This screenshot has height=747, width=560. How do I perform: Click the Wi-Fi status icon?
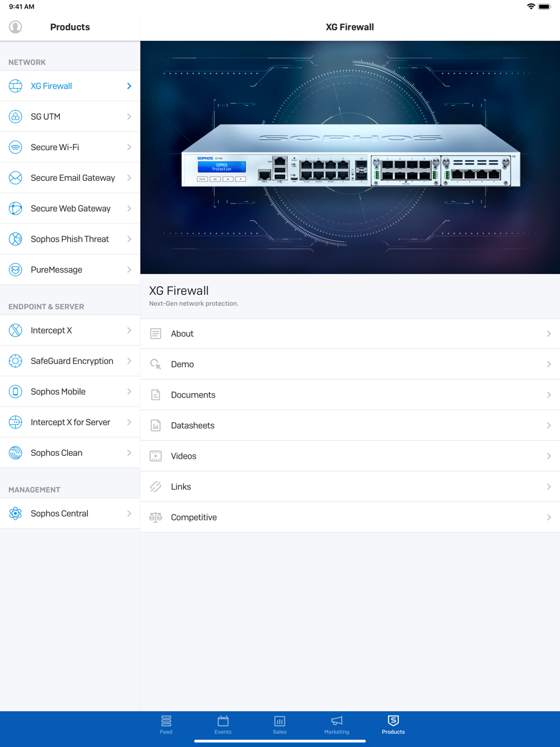point(531,7)
